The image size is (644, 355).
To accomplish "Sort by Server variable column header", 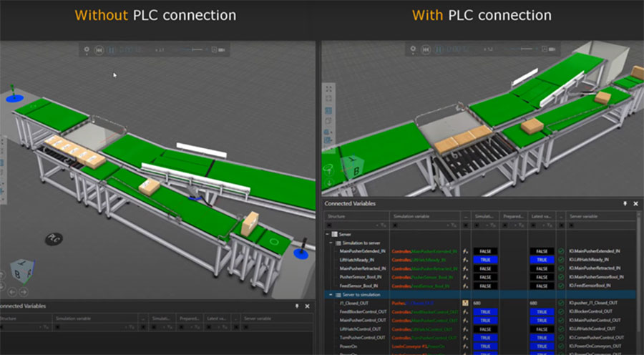I will (584, 215).
